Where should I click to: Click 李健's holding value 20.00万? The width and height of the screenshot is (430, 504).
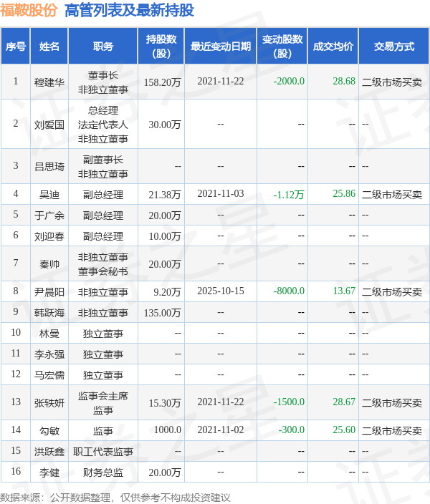click(165, 472)
